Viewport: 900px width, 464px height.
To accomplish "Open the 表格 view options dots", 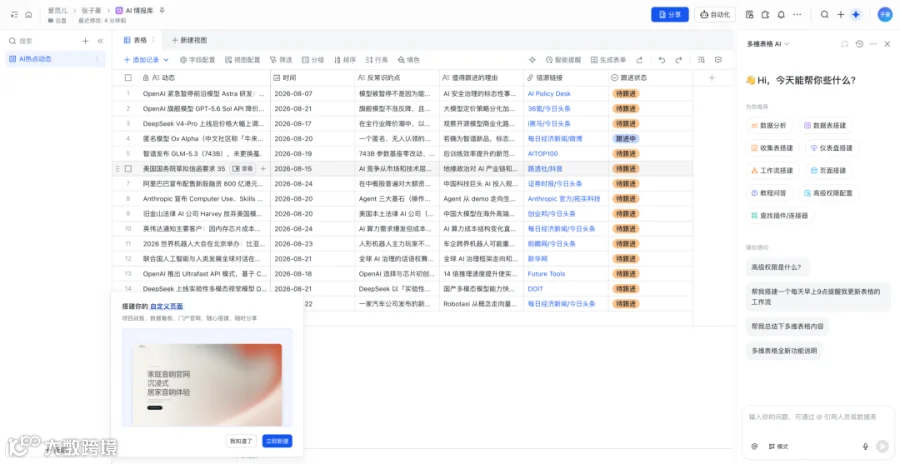I will (153, 40).
